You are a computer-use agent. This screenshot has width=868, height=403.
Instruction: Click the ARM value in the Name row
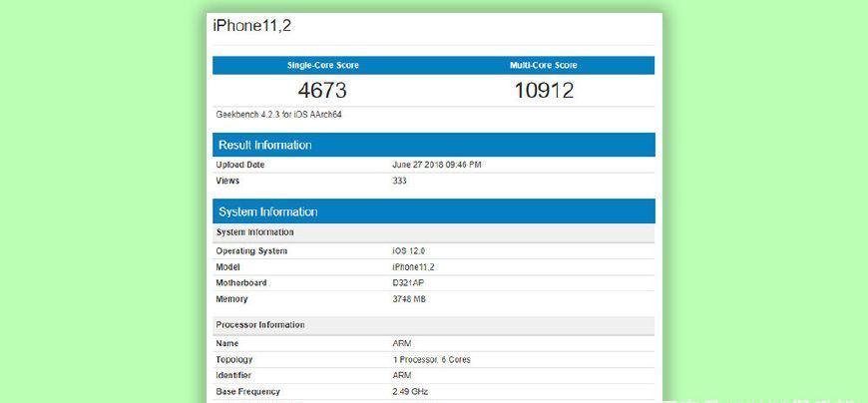point(402,343)
